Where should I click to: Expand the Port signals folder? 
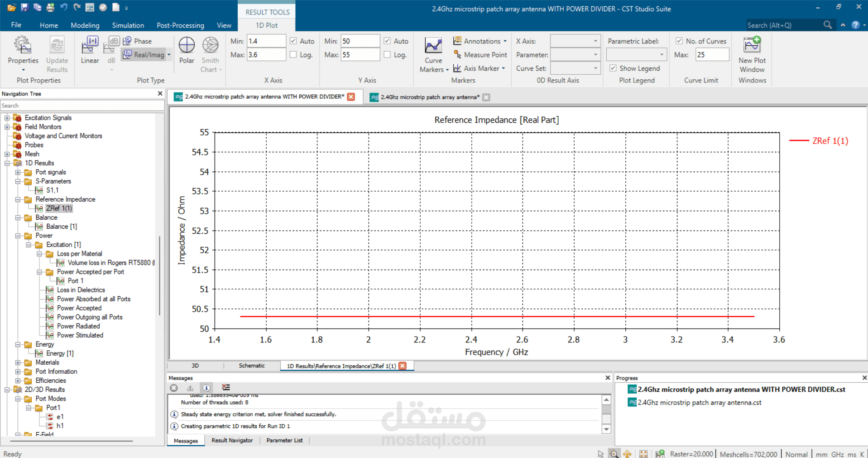[x=18, y=172]
